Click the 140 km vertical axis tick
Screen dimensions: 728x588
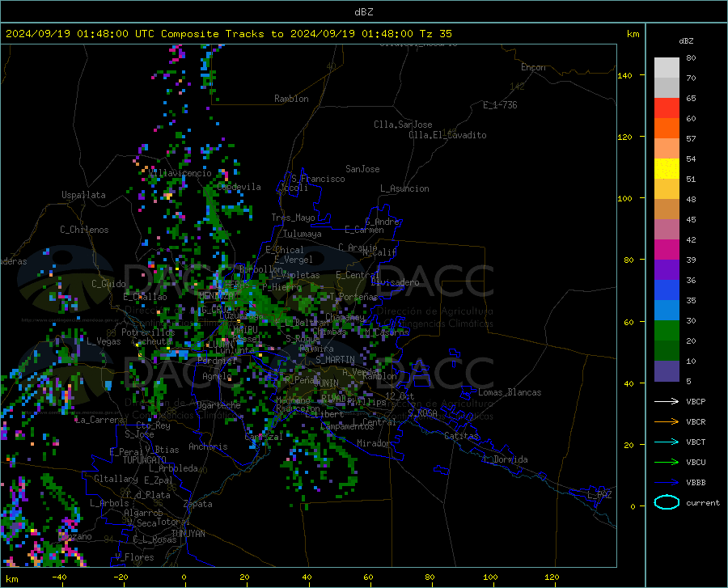coord(625,75)
